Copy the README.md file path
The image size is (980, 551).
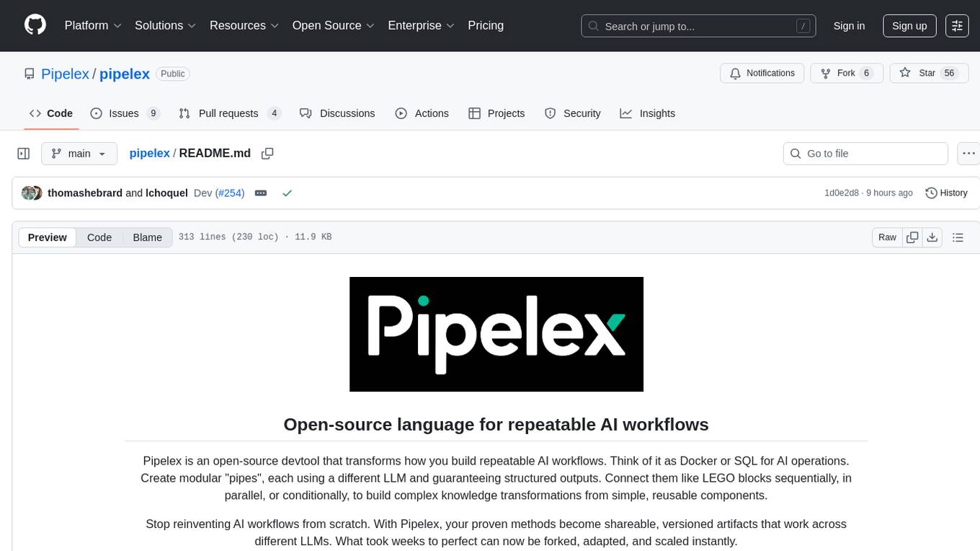[267, 154]
